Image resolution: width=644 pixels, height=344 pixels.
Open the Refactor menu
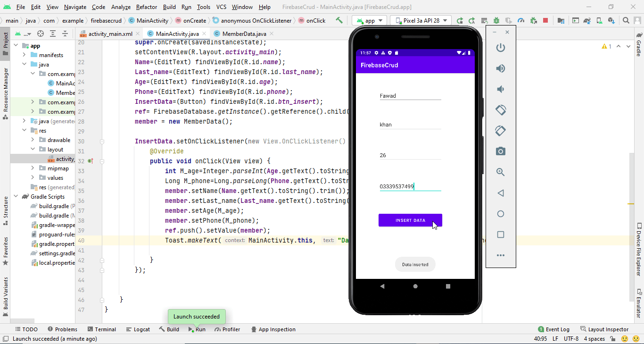[x=146, y=7]
